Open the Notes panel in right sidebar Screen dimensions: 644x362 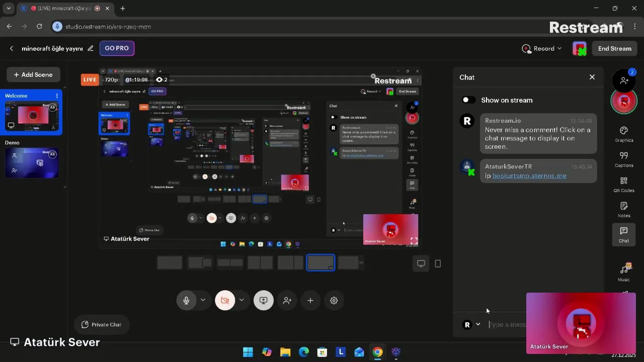624,210
